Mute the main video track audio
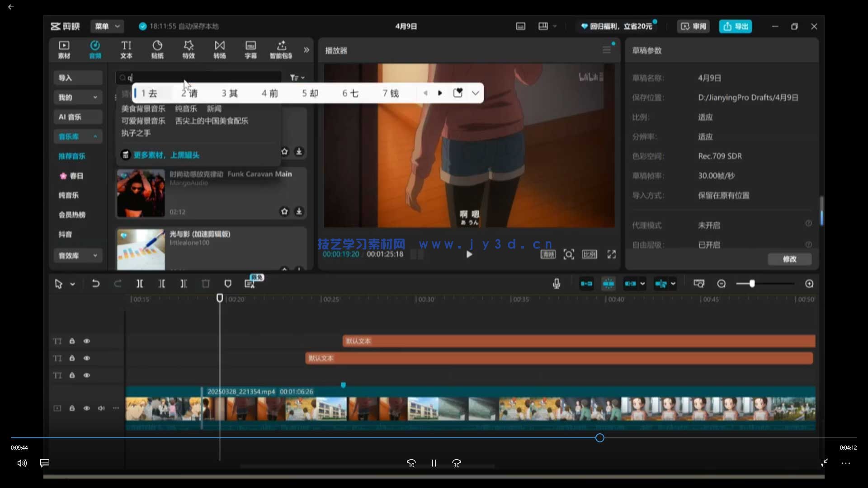The width and height of the screenshot is (868, 488). click(x=101, y=408)
